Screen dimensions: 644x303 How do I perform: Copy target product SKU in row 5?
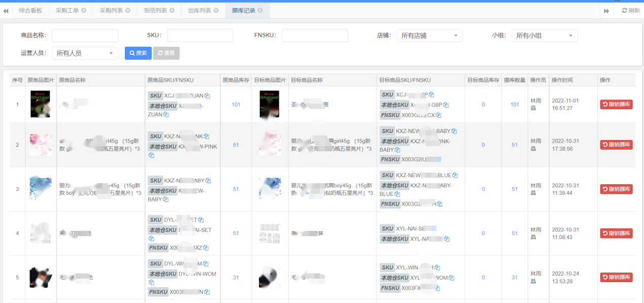coord(437,267)
